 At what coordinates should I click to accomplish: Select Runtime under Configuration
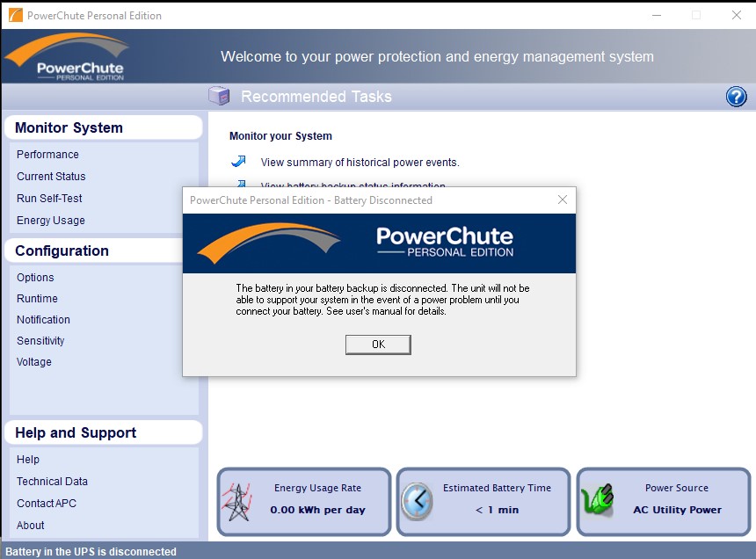pos(37,299)
